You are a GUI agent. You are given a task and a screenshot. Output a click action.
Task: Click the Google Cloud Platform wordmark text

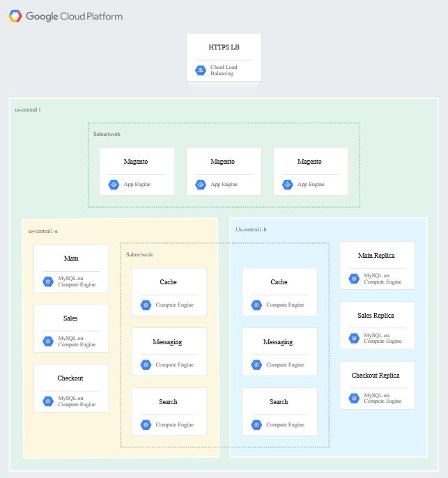tap(74, 17)
